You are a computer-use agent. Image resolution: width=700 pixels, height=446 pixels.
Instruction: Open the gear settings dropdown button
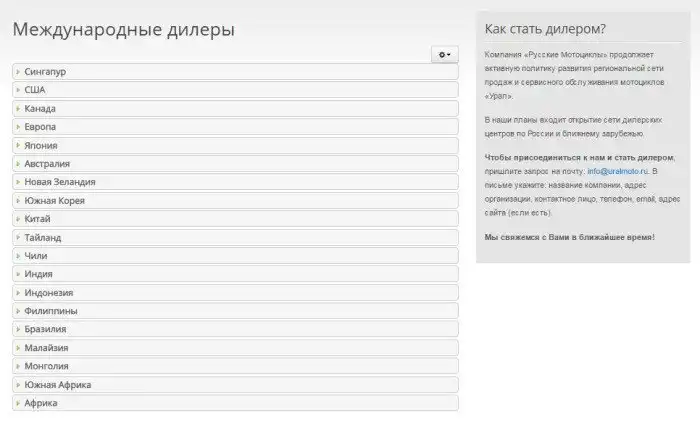[444, 54]
